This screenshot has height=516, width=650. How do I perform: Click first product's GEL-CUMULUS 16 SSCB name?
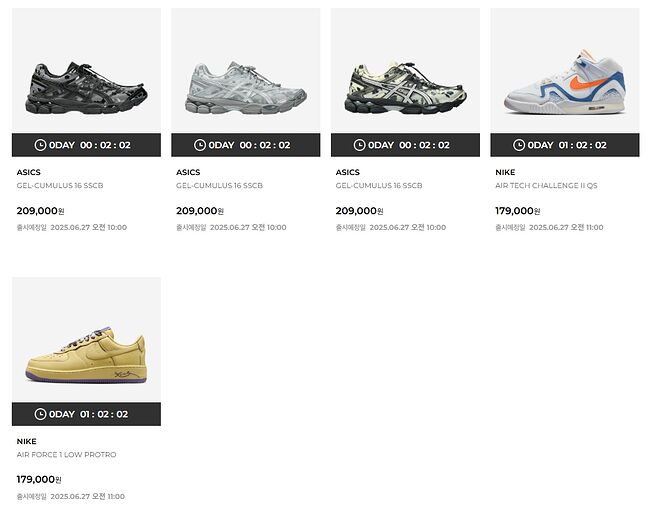click(x=60, y=185)
